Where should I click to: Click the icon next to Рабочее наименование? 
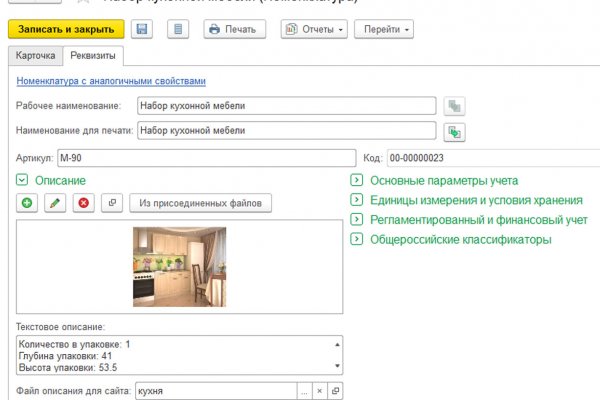pos(454,105)
